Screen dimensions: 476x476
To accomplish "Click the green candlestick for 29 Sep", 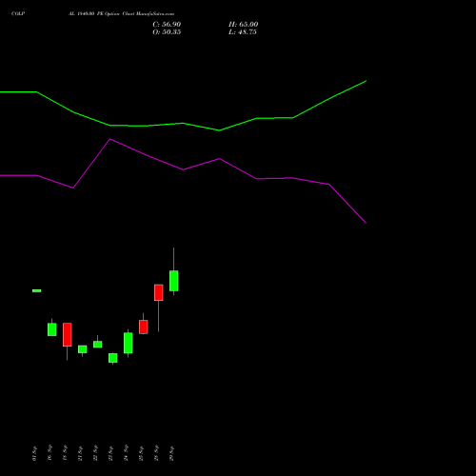I will (x=174, y=281).
